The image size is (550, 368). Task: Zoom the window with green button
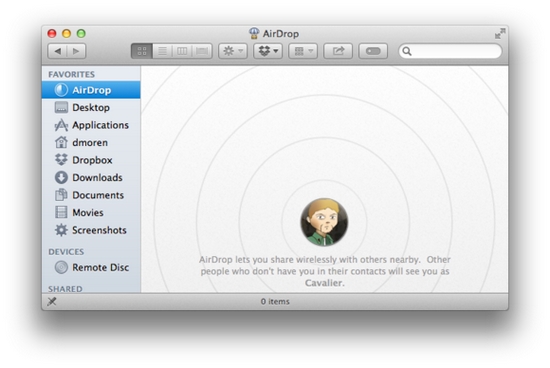coord(81,33)
